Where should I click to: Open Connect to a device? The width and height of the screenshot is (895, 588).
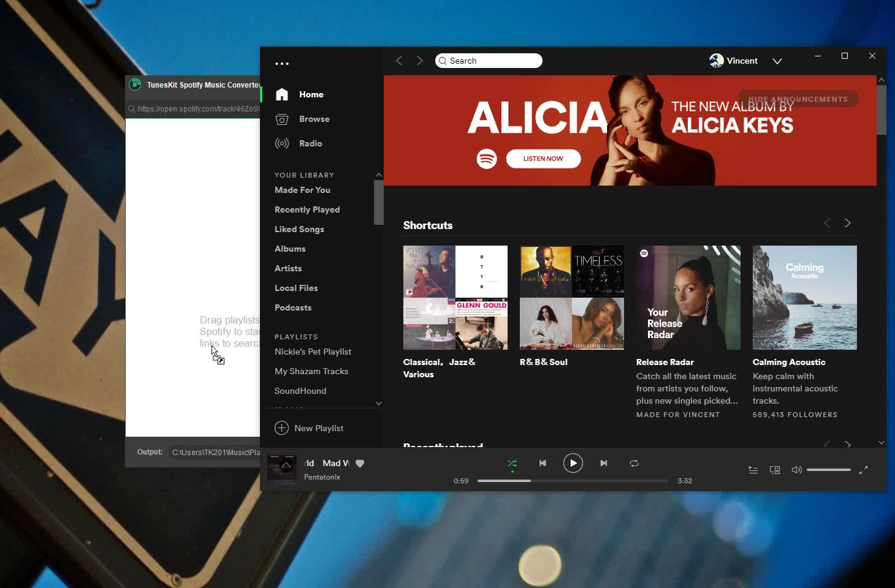(775, 470)
